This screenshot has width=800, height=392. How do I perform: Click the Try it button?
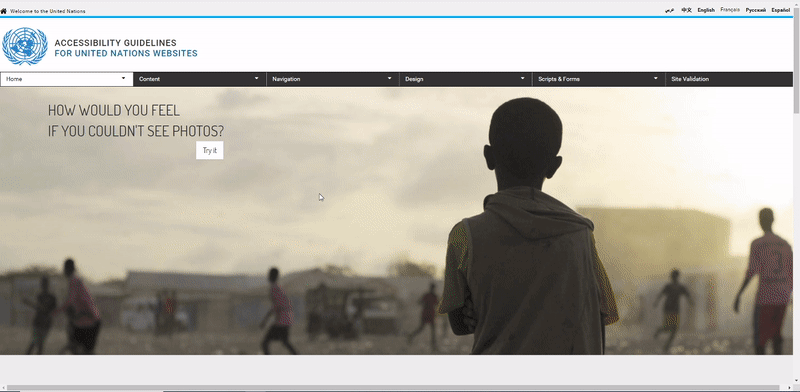point(210,150)
